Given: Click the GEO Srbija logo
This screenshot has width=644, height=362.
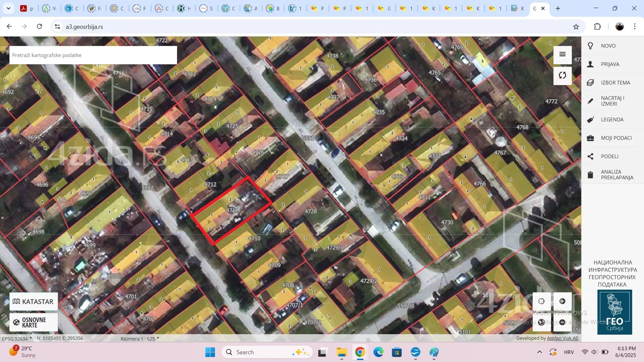Looking at the screenshot, I should pos(614,312).
